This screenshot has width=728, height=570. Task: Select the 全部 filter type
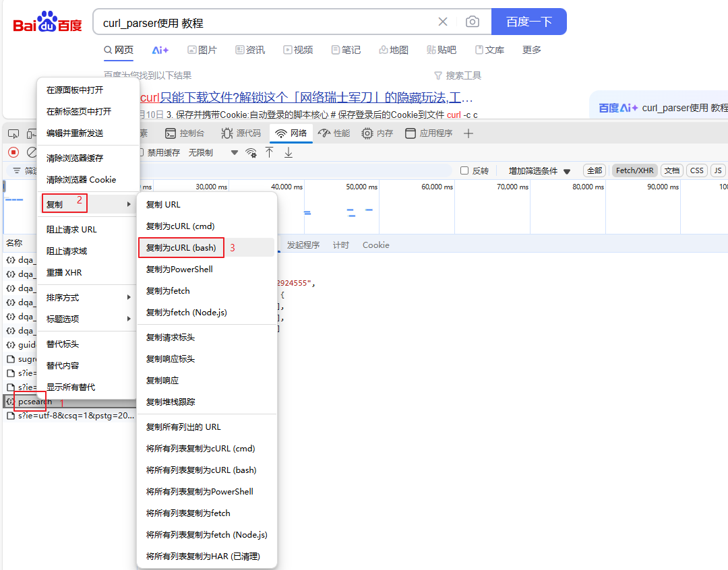(x=595, y=171)
